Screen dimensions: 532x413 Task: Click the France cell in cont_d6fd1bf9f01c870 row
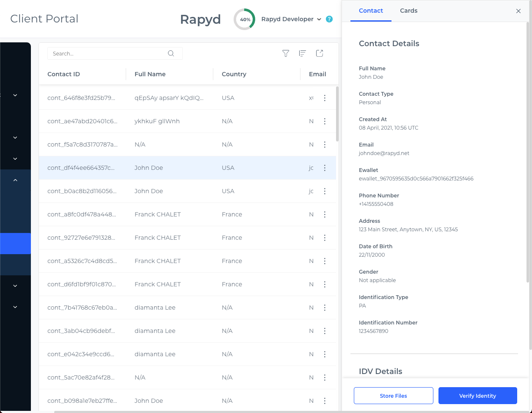point(232,284)
